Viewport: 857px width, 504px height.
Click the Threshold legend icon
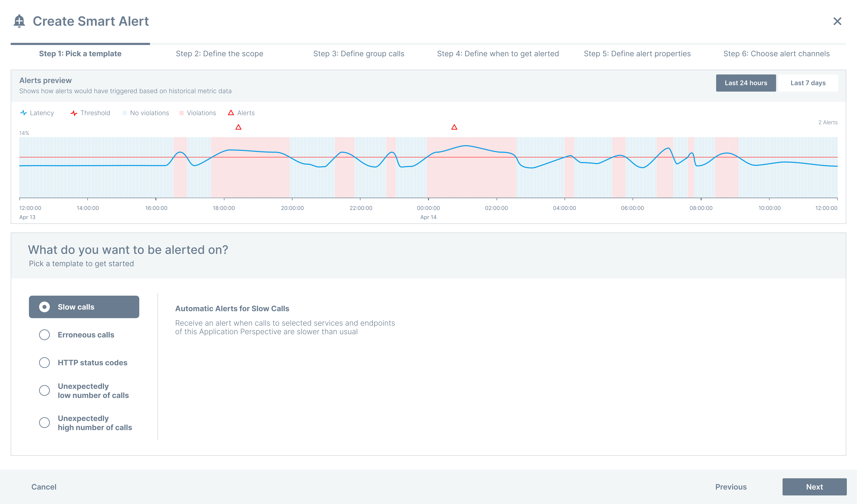74,113
